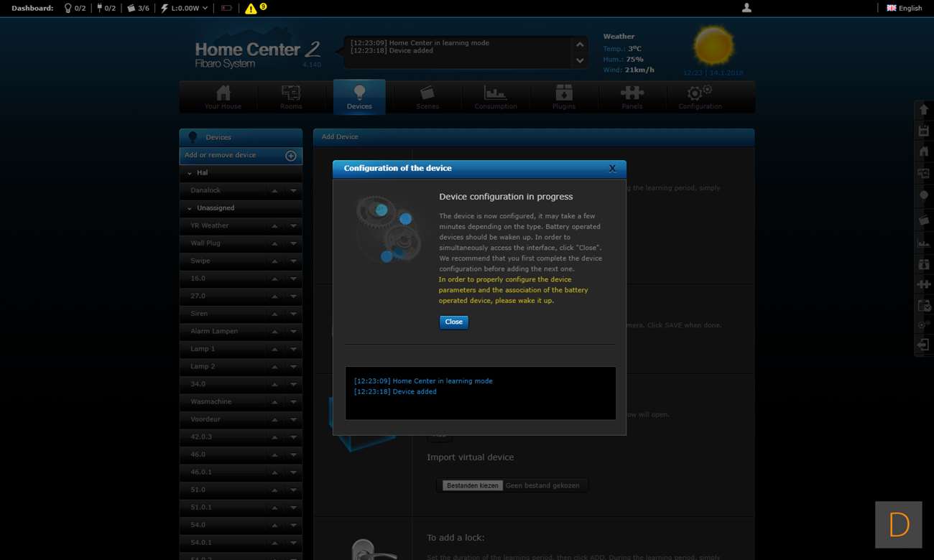Collapse the Hal room group
The height and width of the screenshot is (560, 934).
coord(190,173)
